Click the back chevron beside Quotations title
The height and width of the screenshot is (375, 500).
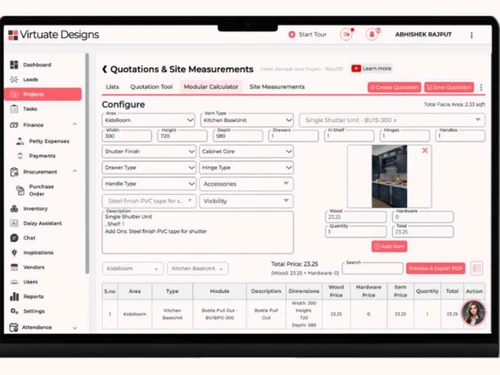pyautogui.click(x=104, y=69)
